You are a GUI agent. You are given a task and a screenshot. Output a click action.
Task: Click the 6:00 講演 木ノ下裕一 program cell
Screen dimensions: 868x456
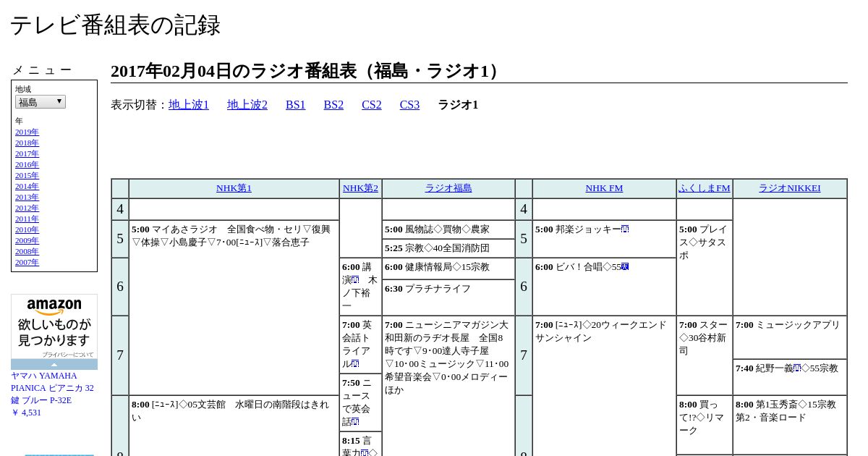click(360, 287)
